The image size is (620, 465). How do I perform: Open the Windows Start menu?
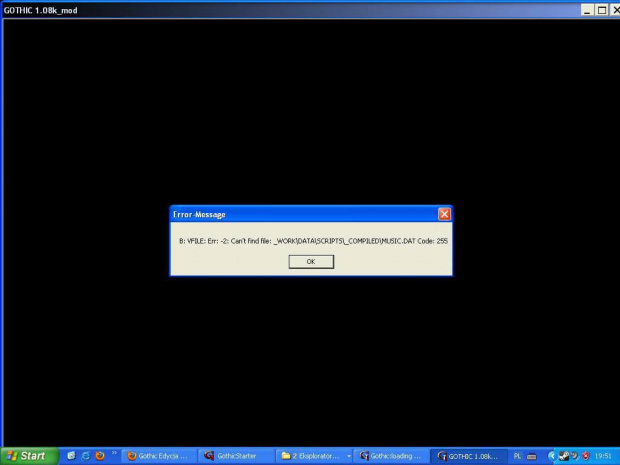[28, 456]
